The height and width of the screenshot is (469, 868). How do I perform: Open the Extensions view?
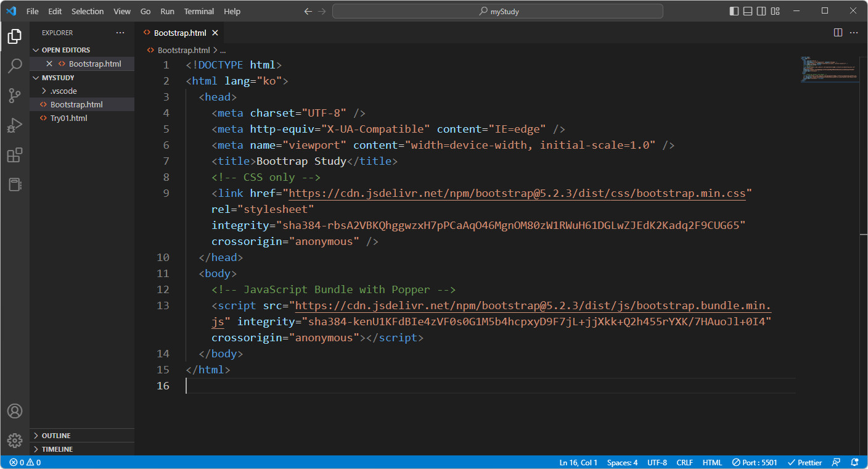click(x=15, y=155)
